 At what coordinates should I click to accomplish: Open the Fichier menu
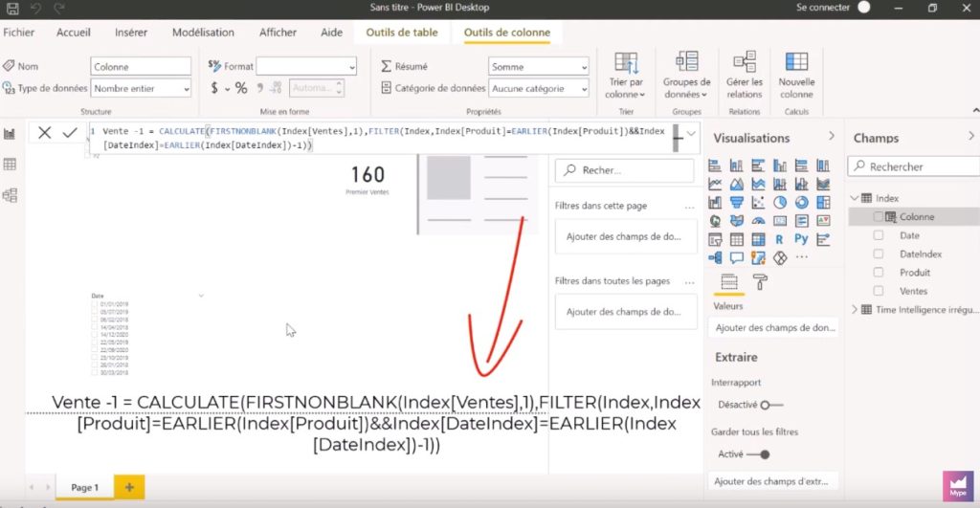(x=19, y=33)
